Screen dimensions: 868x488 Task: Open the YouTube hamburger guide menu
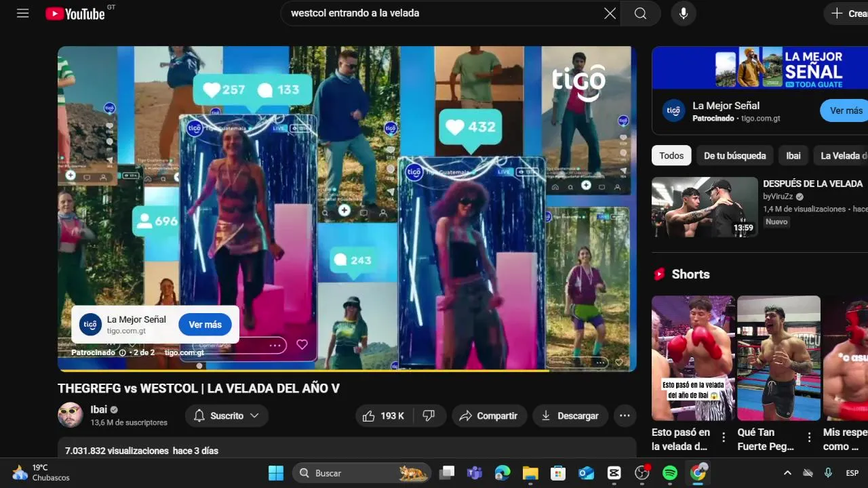pos(22,14)
